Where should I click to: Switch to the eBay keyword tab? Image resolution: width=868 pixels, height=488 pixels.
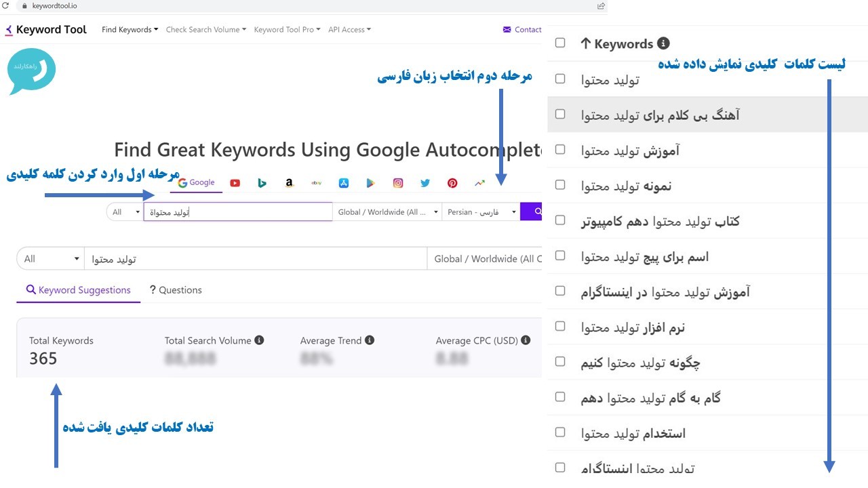(x=317, y=183)
